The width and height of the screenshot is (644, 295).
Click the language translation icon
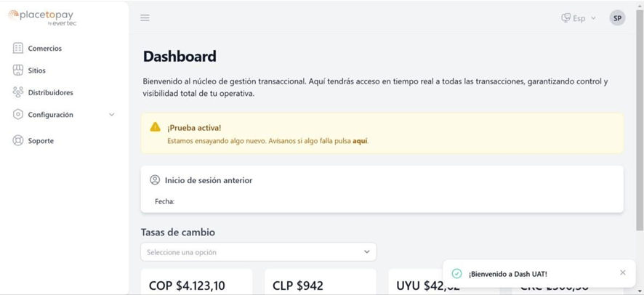(566, 18)
